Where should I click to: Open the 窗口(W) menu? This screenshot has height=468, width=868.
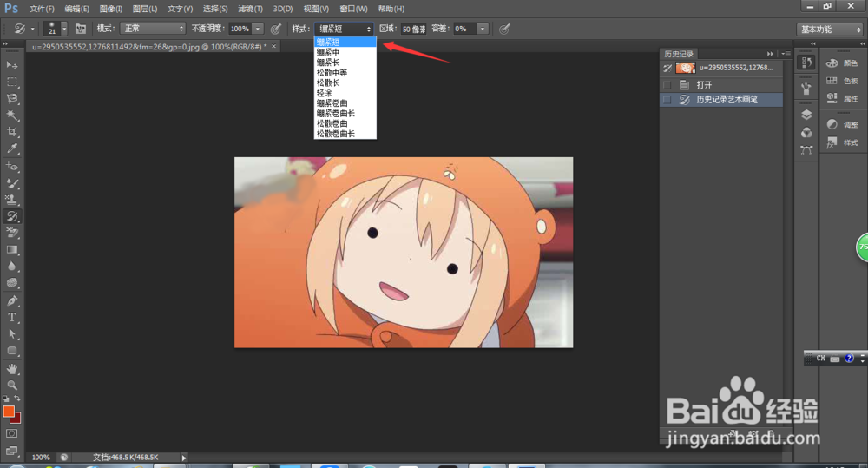tap(353, 9)
